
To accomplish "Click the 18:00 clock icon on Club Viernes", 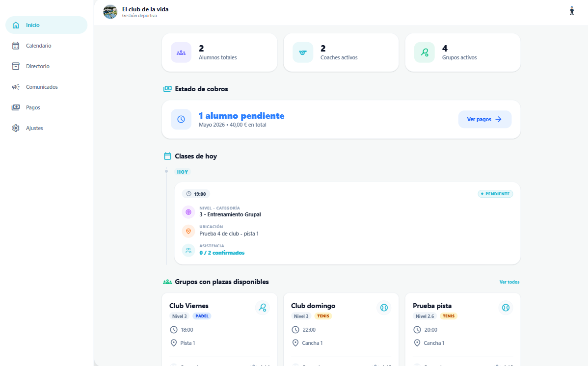I will click(174, 330).
